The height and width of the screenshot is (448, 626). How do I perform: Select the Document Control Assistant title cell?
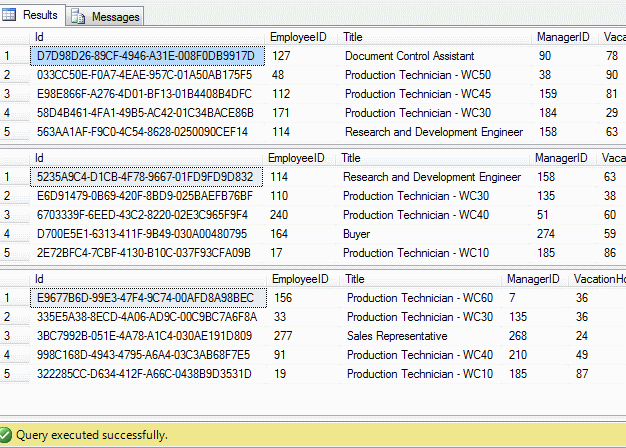(x=409, y=56)
